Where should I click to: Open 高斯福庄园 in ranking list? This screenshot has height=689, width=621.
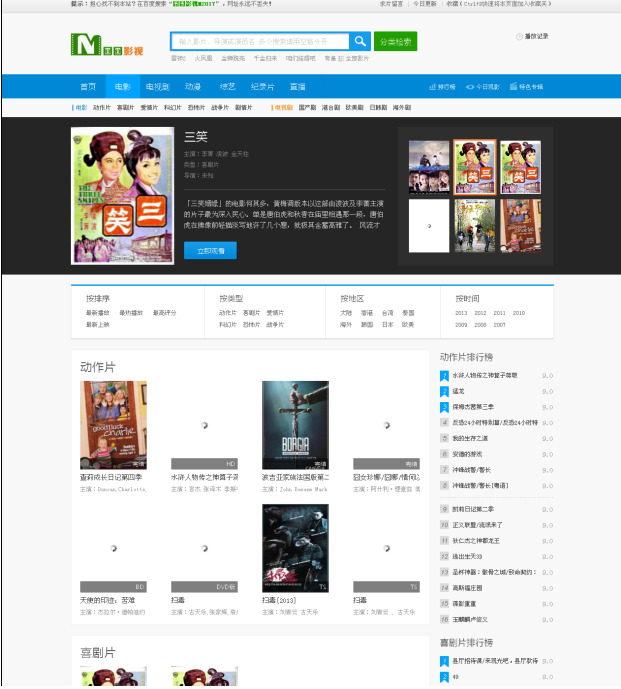click(467, 588)
